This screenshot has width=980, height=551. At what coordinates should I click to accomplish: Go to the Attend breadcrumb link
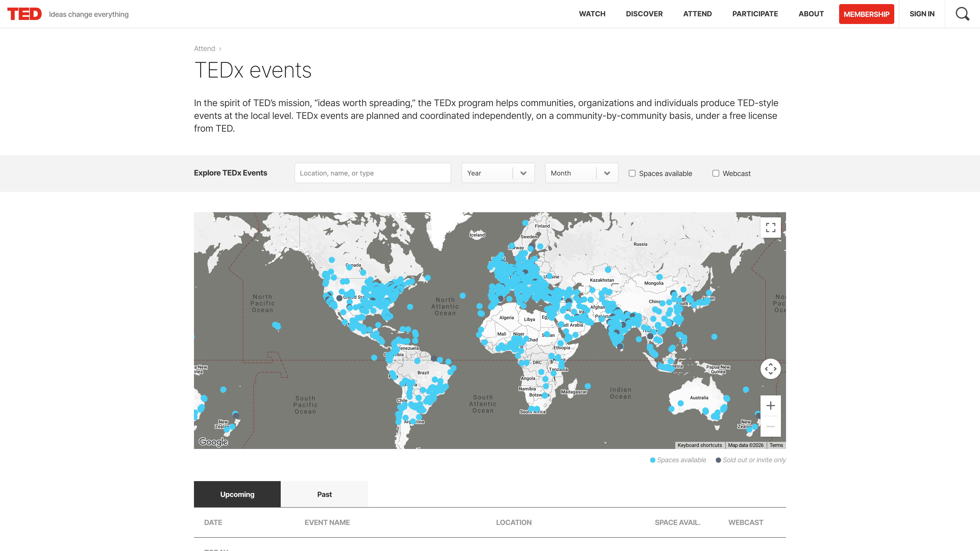tap(205, 48)
